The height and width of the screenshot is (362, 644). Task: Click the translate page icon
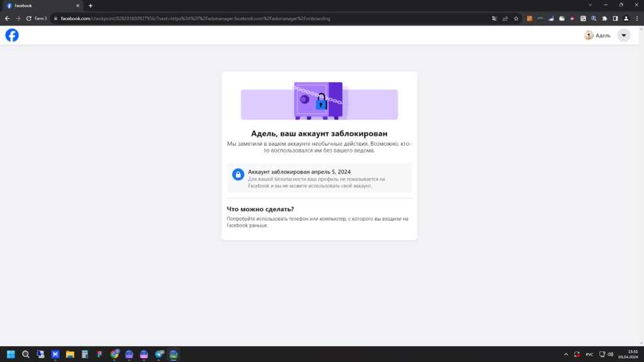click(x=494, y=18)
